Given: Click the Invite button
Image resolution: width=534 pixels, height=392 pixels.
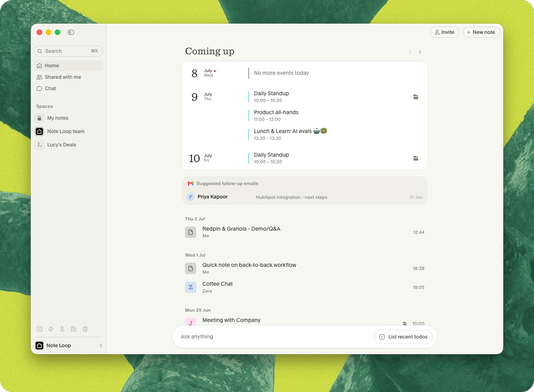Looking at the screenshot, I should [445, 32].
